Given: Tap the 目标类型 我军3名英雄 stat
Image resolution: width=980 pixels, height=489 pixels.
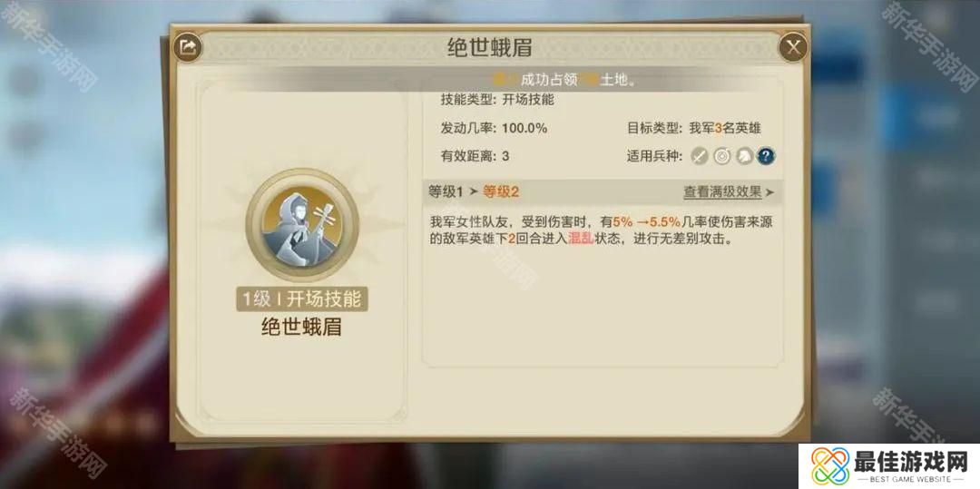Looking at the screenshot, I should (694, 128).
